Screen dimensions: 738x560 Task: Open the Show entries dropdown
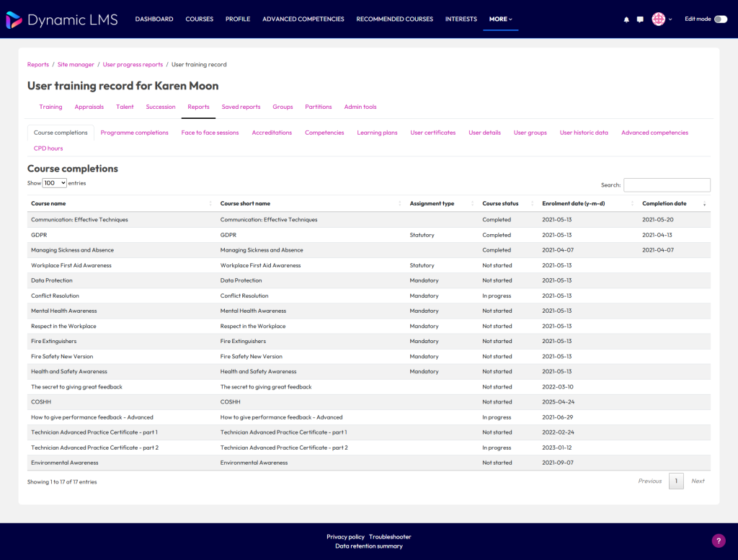click(x=55, y=183)
